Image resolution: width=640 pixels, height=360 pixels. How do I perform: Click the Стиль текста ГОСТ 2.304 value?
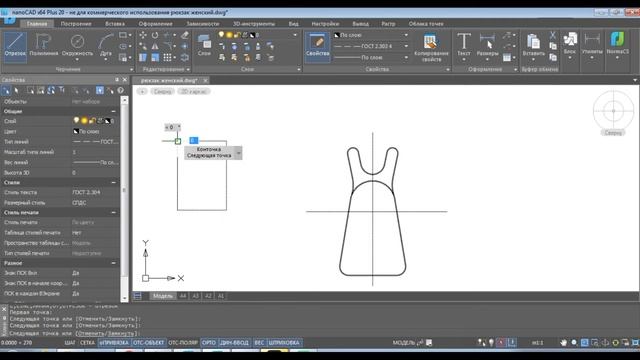pyautogui.click(x=95, y=192)
